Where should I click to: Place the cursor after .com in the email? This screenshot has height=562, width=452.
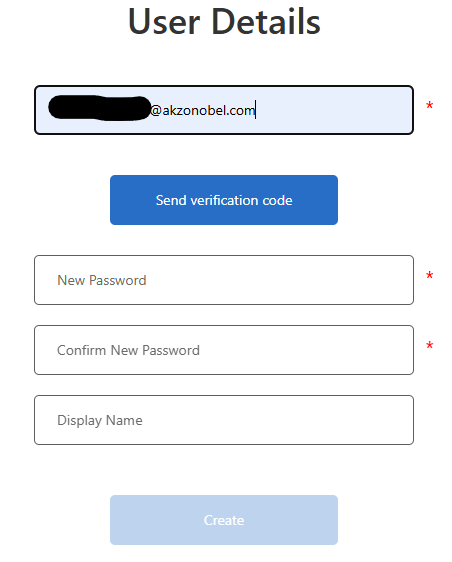click(256, 110)
